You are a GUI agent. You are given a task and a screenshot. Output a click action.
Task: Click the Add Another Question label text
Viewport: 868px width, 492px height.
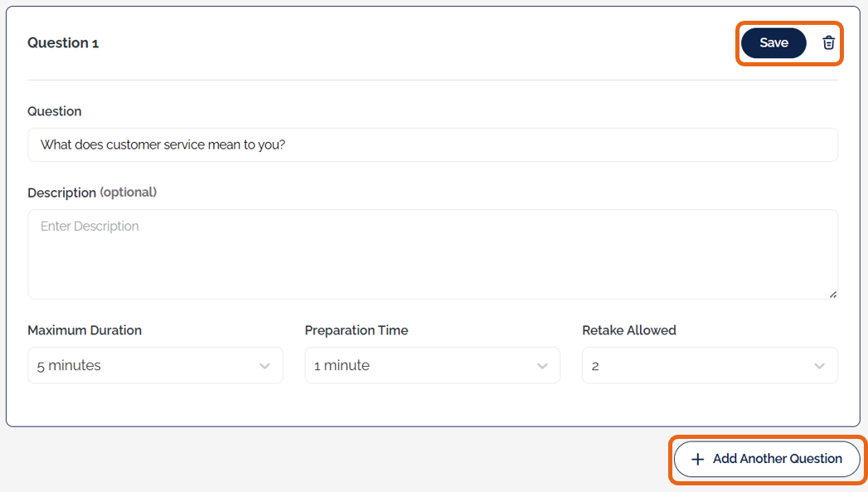[777, 459]
